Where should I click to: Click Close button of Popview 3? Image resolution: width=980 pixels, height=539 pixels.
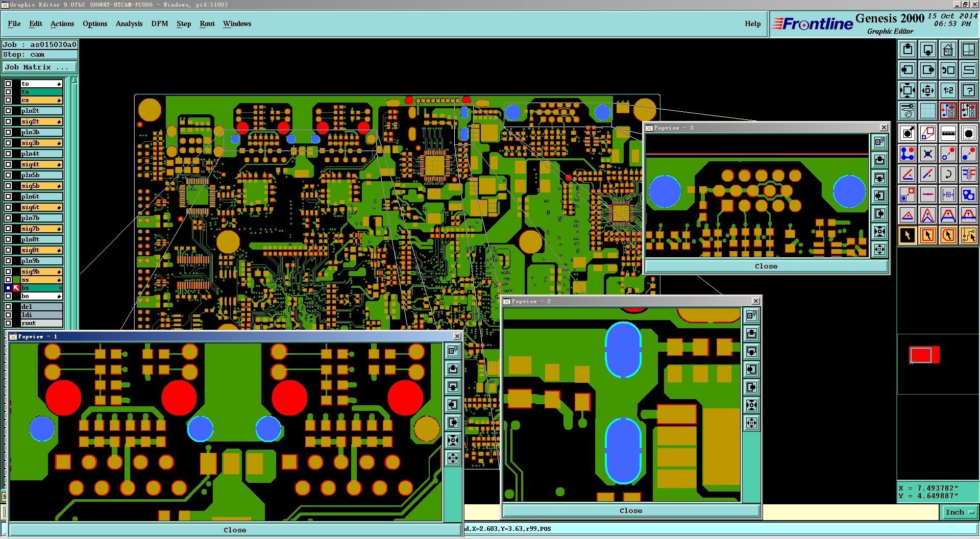(x=766, y=266)
